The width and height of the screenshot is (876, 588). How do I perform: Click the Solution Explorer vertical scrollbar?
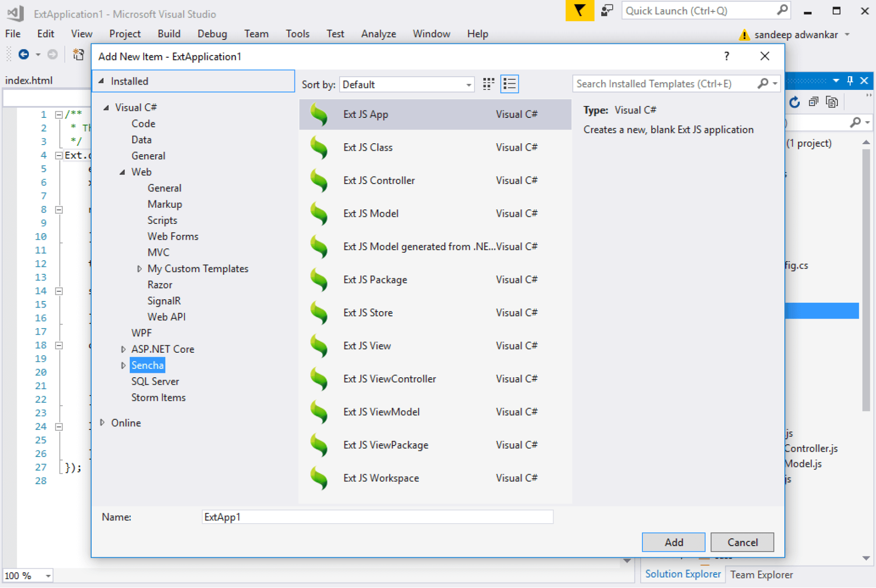pyautogui.click(x=866, y=280)
